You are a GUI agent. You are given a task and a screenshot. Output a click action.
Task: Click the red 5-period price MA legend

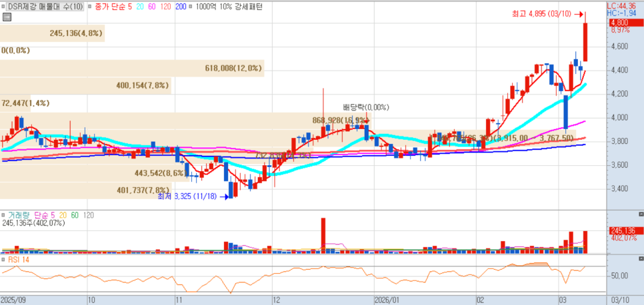pos(129,7)
